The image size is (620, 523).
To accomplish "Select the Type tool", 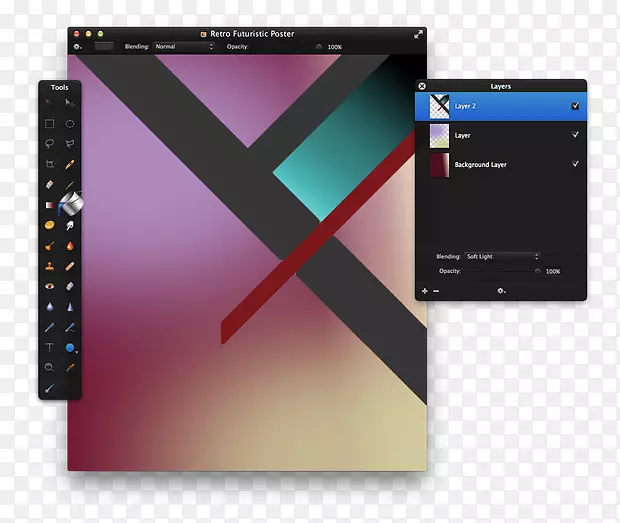I will point(49,347).
